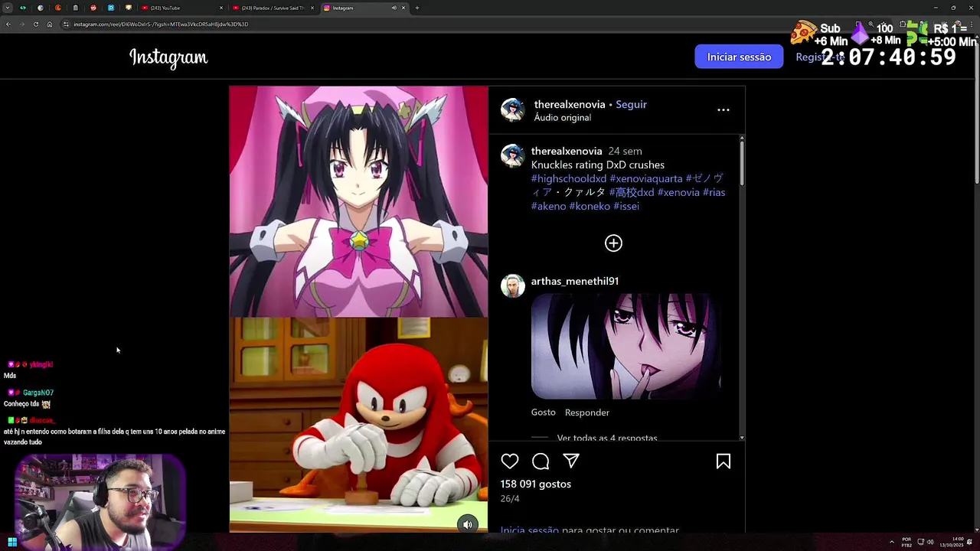This screenshot has width=980, height=551.
Task: Open arthas_menethil91 username link
Action: [x=575, y=281]
